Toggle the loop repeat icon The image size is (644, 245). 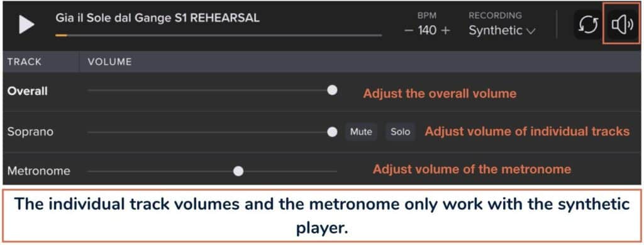tap(588, 25)
